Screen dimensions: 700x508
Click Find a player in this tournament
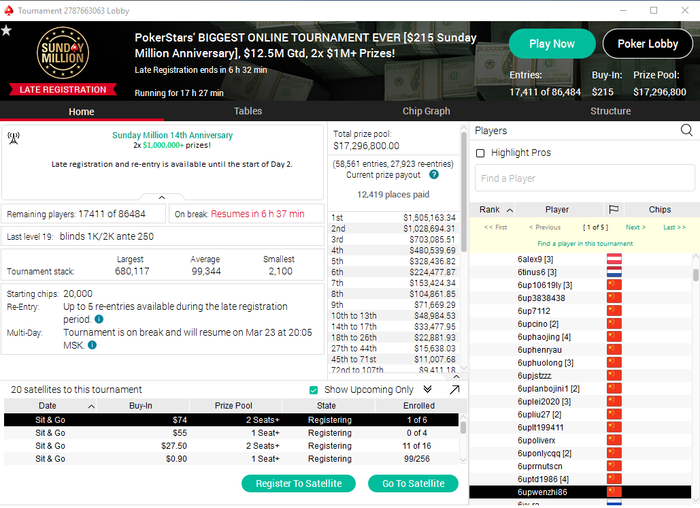tap(585, 244)
